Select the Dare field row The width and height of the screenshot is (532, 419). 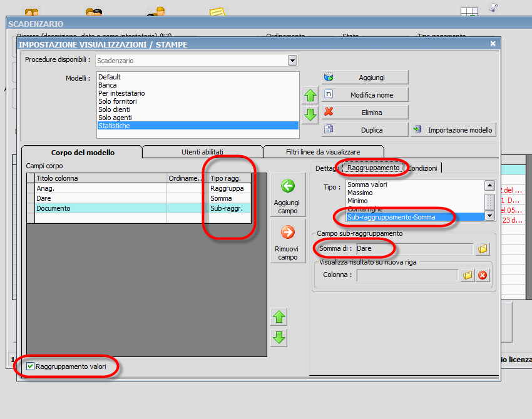tap(139, 198)
